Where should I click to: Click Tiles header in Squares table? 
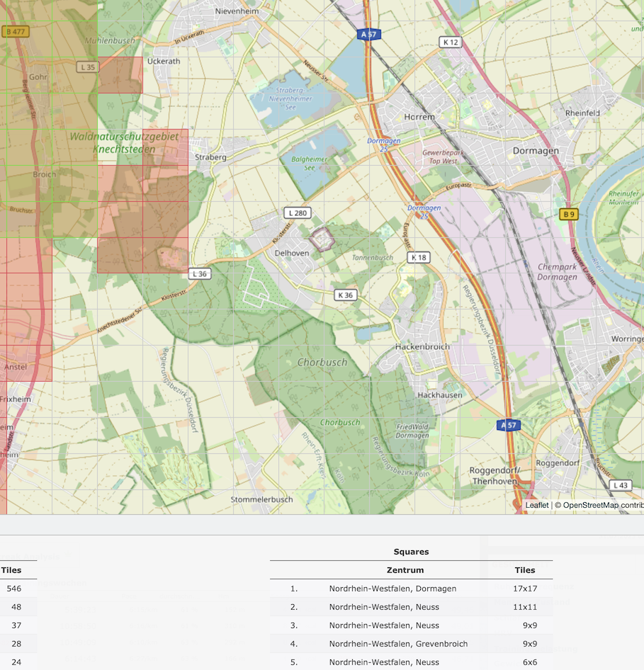coord(524,570)
